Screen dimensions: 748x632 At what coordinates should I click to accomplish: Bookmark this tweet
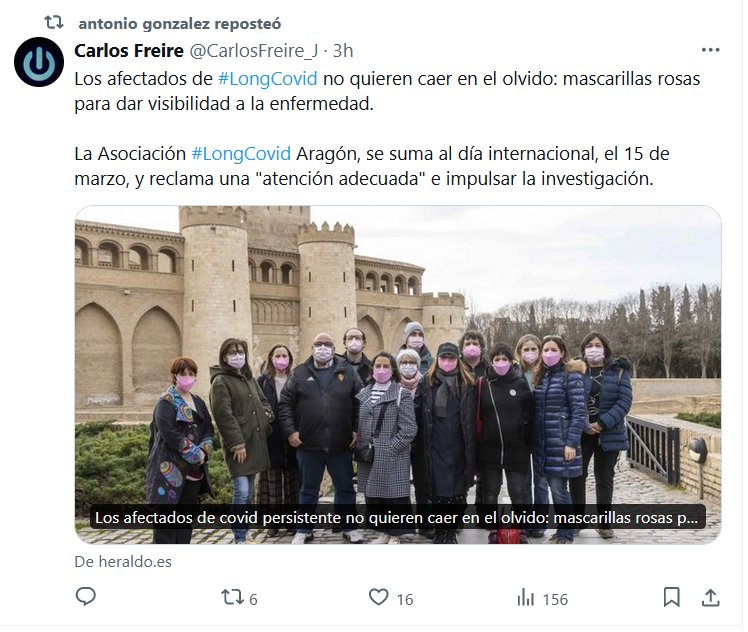point(672,597)
